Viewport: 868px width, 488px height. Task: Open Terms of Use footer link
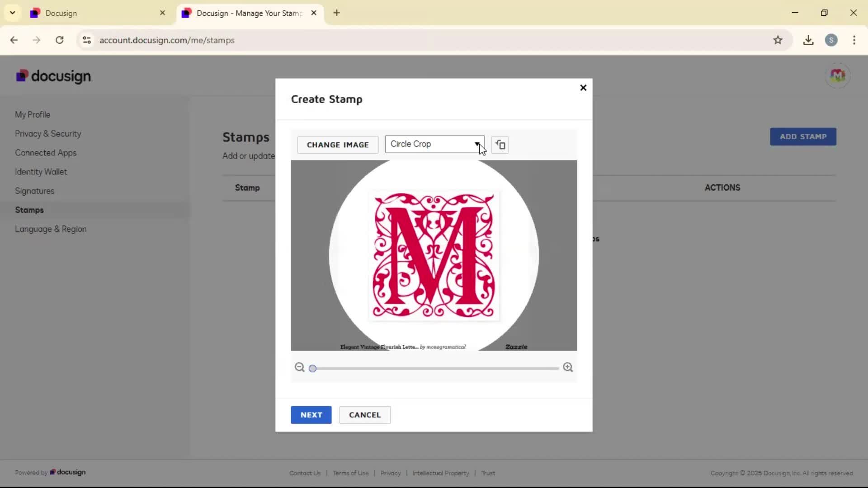351,473
